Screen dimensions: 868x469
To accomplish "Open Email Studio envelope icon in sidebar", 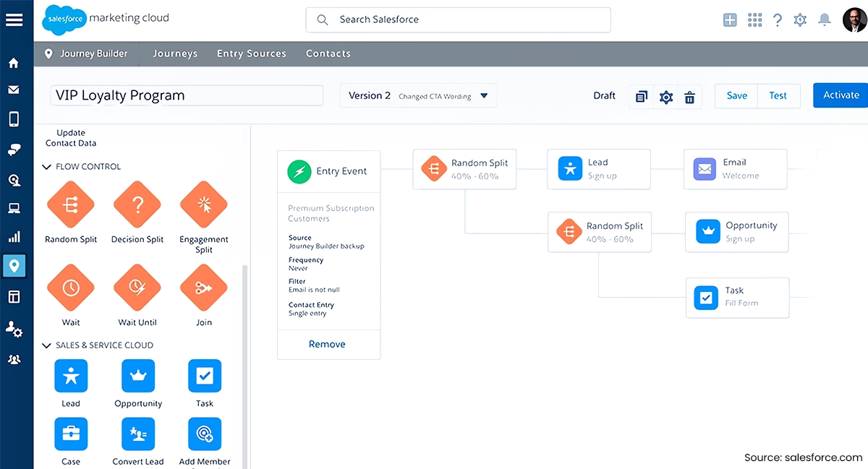I will tap(14, 90).
